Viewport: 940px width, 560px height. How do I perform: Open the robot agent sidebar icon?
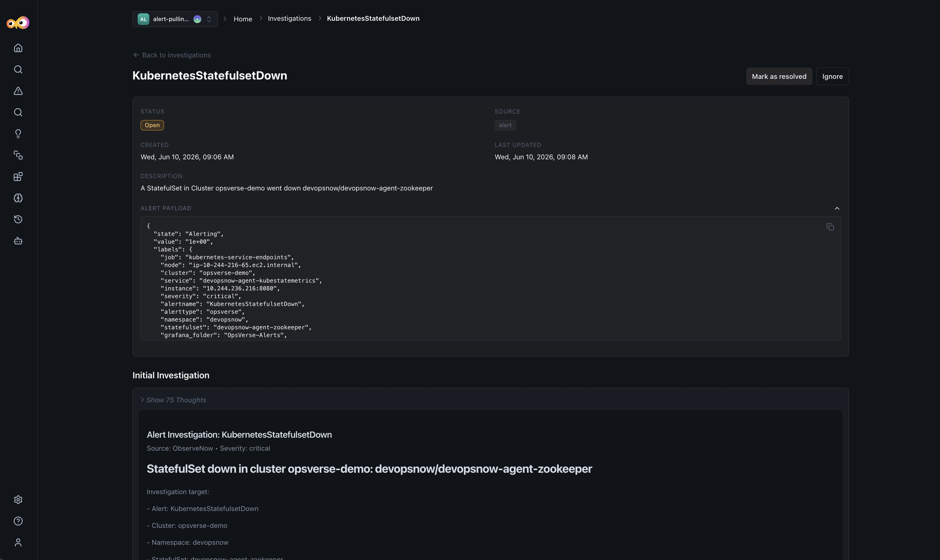click(18, 241)
